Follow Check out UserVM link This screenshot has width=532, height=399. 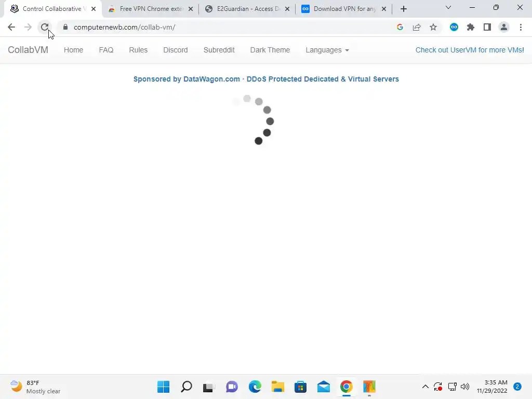(470, 50)
